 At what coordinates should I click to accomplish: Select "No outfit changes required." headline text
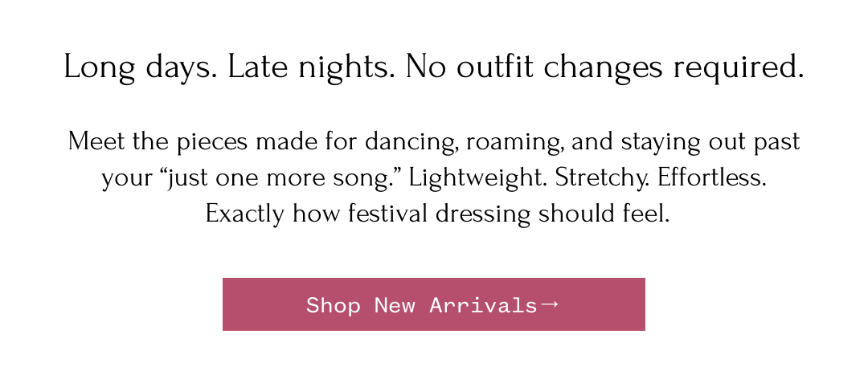(x=604, y=67)
